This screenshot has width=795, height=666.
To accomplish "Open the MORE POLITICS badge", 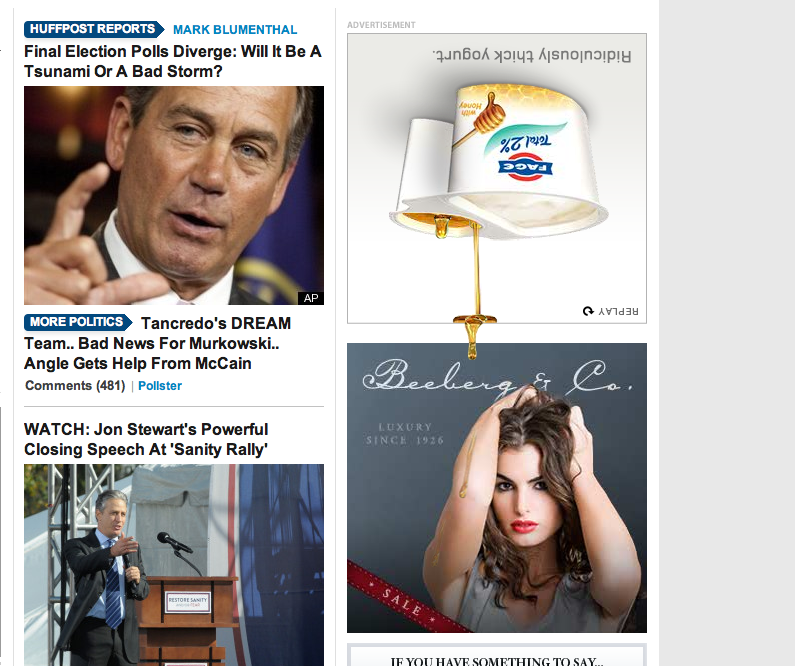I will pyautogui.click(x=78, y=322).
